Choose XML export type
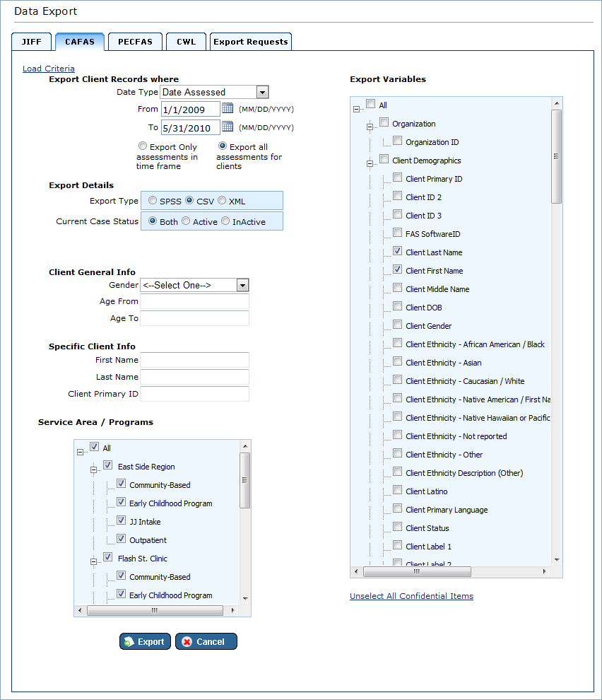Screen dimensions: 602x700 tap(222, 200)
